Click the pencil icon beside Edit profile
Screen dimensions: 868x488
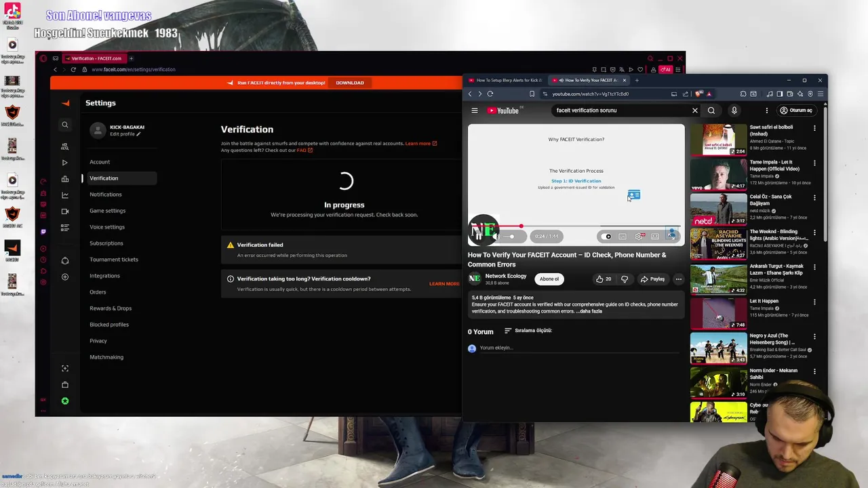pyautogui.click(x=138, y=134)
